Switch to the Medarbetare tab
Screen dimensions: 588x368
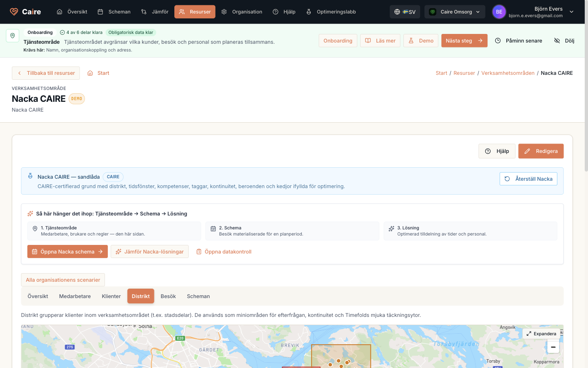(x=75, y=296)
